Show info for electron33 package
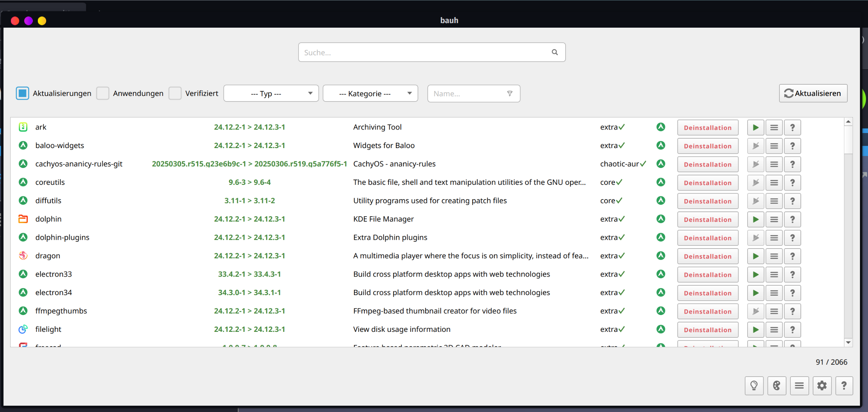The image size is (868, 412). [792, 275]
